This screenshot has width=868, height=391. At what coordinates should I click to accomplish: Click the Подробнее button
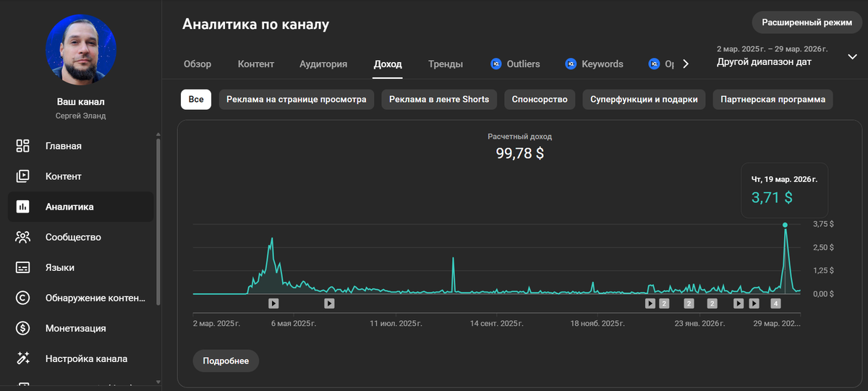226,361
